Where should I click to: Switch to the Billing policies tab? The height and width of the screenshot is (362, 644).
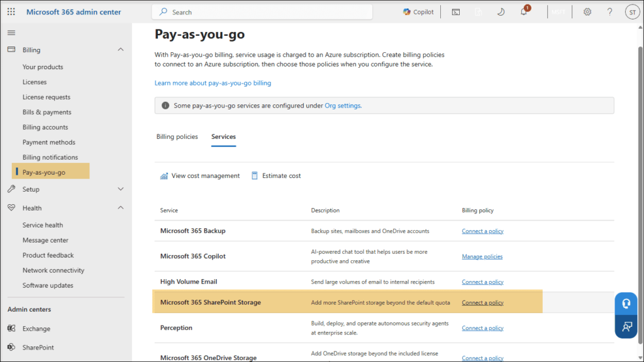click(x=177, y=136)
